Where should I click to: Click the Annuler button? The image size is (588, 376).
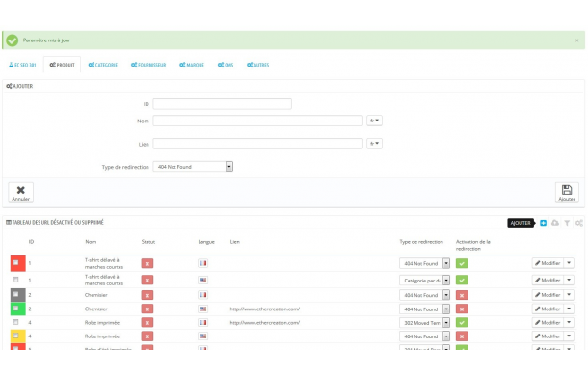pos(20,193)
